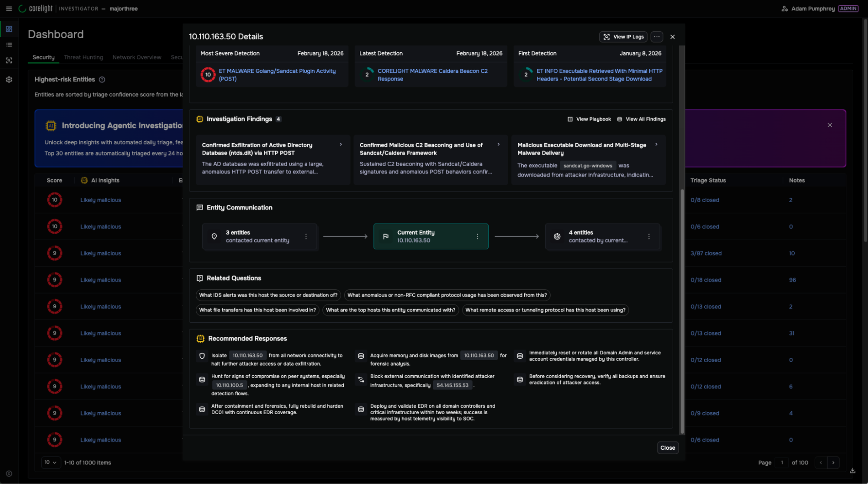Open menu on Current Entity card
Image resolution: width=868 pixels, height=484 pixels.
click(477, 236)
